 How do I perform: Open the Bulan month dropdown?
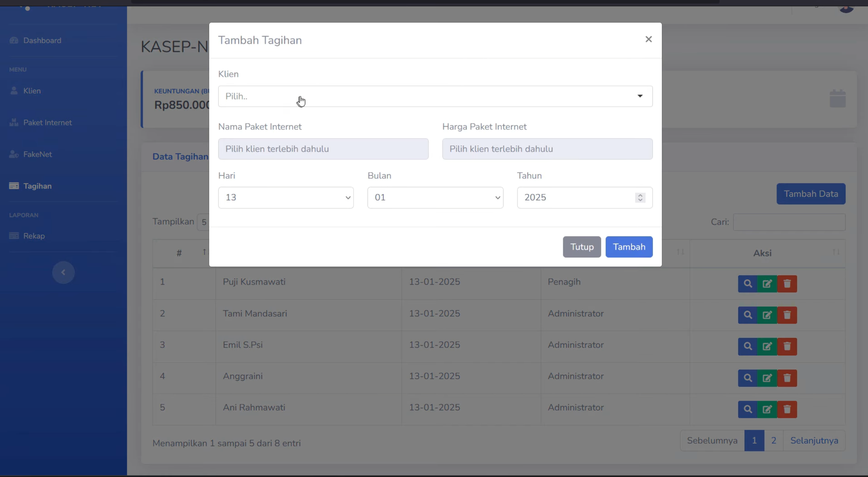pyautogui.click(x=435, y=197)
